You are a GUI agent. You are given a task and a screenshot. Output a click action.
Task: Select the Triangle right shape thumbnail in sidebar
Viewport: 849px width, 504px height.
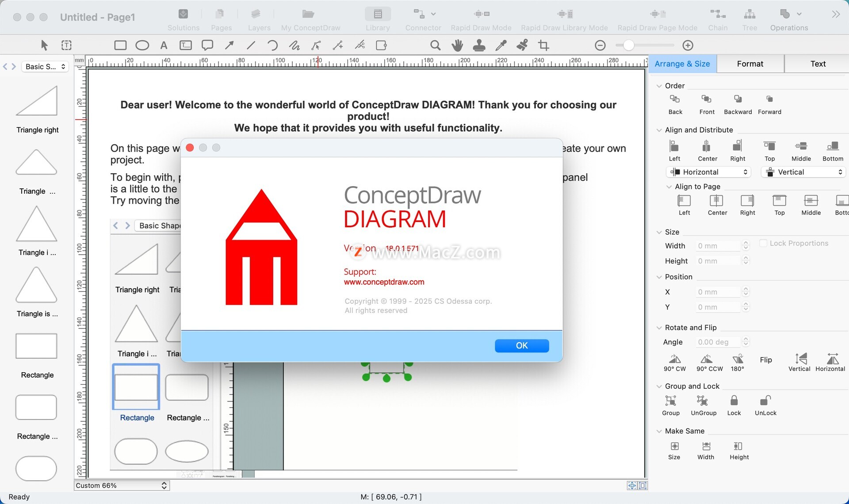37,101
